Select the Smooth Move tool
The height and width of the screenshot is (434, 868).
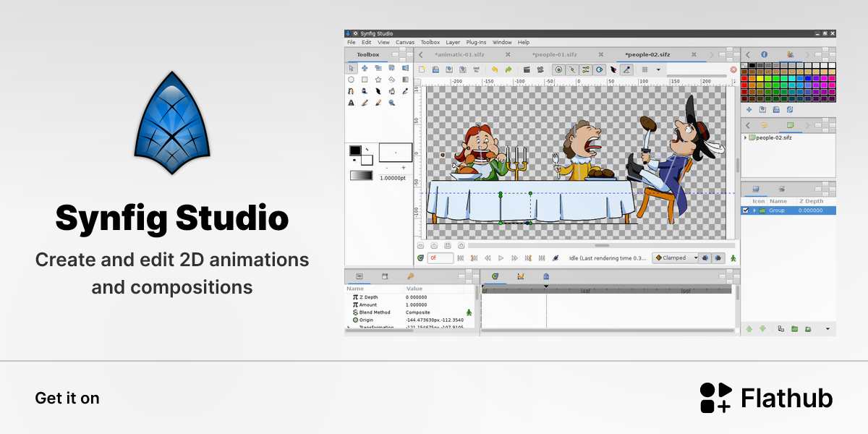(365, 68)
